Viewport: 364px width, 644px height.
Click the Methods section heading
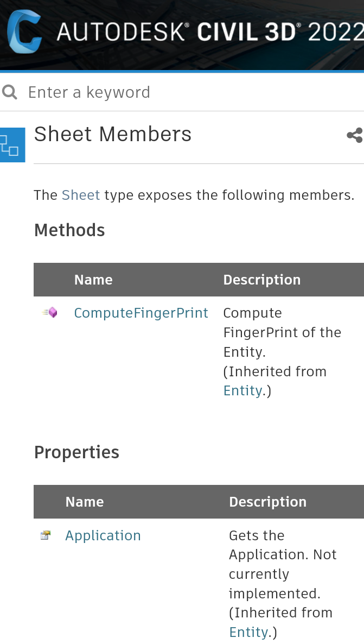pyautogui.click(x=69, y=230)
